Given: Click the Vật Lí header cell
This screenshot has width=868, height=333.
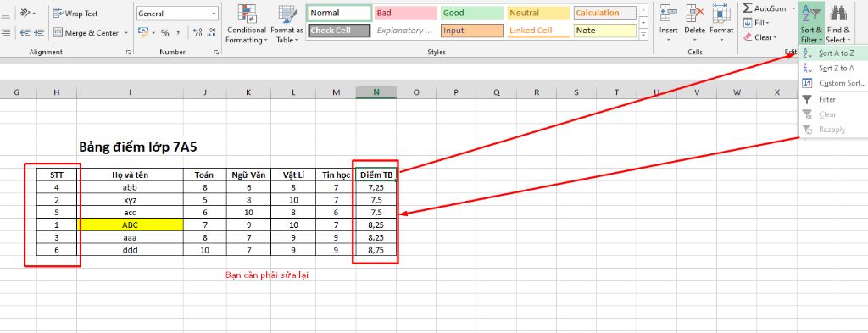Looking at the screenshot, I should pyautogui.click(x=292, y=175).
